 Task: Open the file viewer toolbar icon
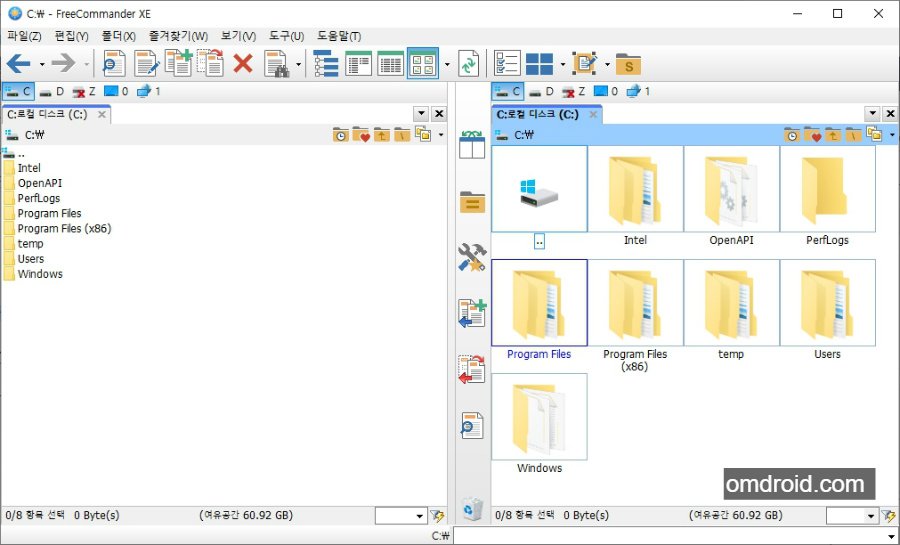click(114, 63)
